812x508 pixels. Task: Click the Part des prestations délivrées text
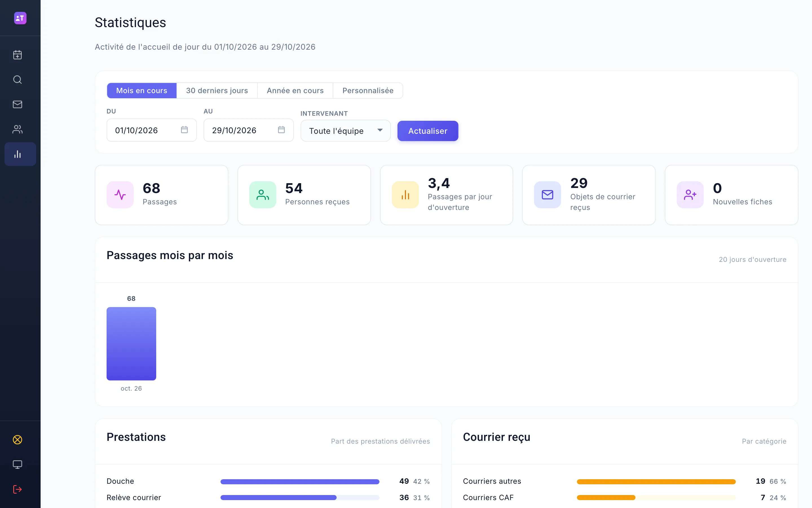click(381, 441)
